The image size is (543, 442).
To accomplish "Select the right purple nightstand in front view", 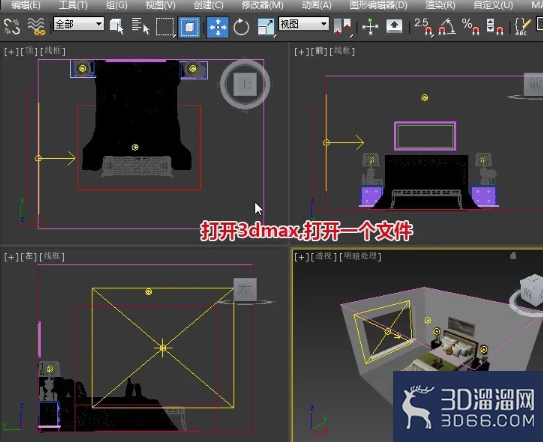I will [484, 196].
